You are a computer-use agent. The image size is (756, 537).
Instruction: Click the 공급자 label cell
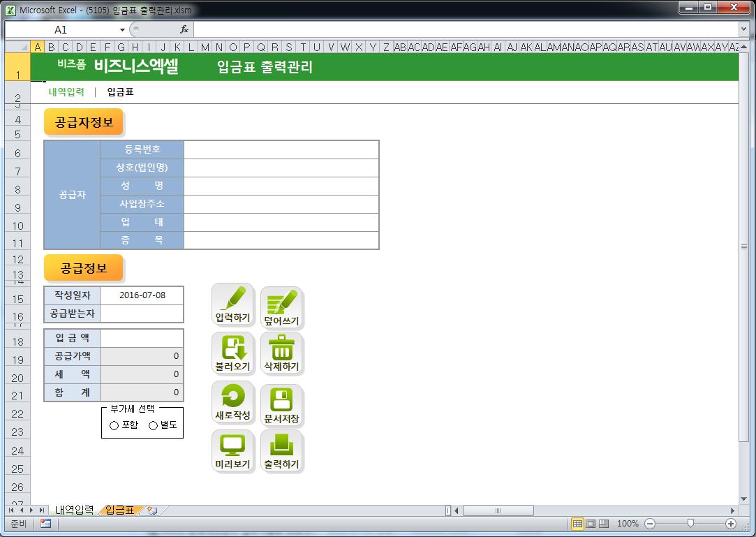72,195
